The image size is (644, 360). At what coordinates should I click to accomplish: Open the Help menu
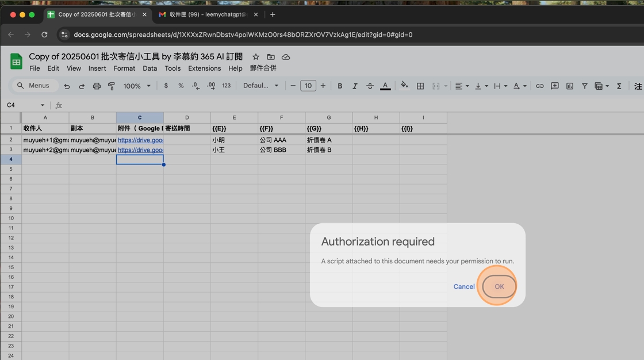point(235,68)
